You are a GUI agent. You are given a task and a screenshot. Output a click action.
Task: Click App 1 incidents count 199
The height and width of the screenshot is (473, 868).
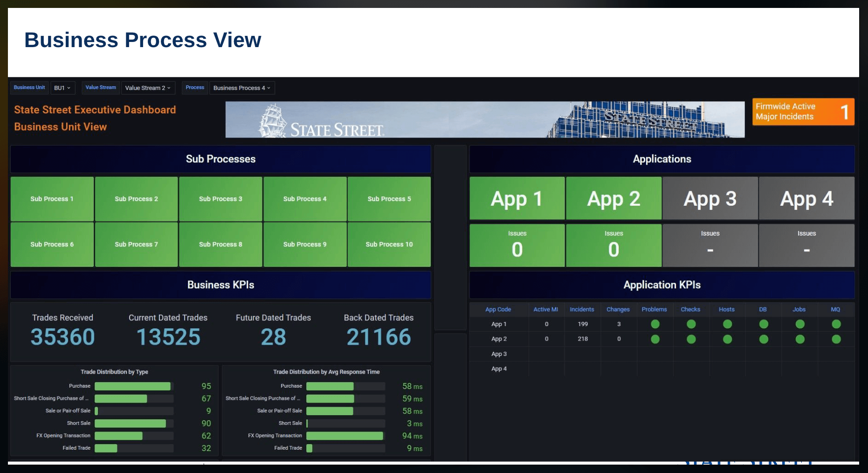tap(583, 324)
